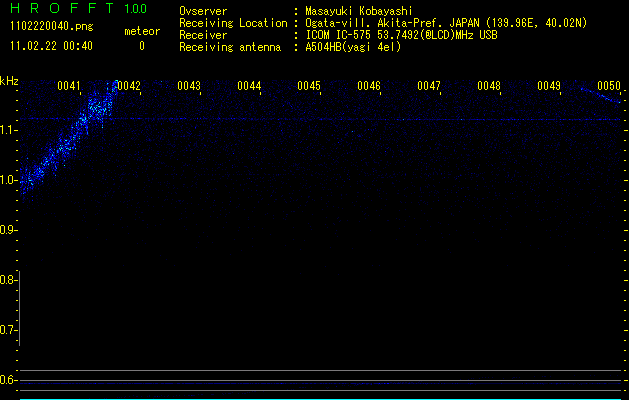Click the 0045 time marker
Image resolution: width=629 pixels, height=400 pixels.
[x=309, y=86]
